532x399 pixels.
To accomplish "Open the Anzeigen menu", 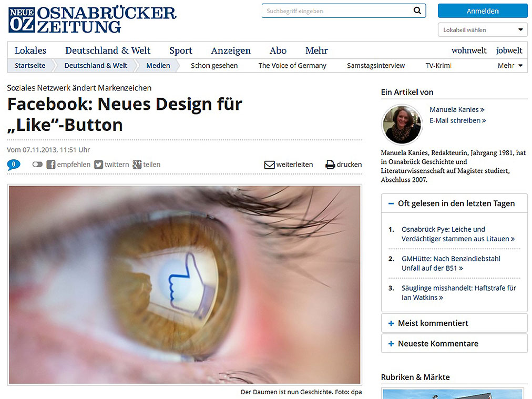I will point(231,50).
